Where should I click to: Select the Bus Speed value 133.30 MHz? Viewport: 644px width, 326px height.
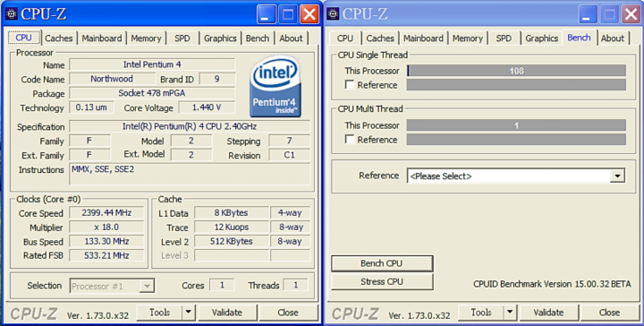pos(106,241)
